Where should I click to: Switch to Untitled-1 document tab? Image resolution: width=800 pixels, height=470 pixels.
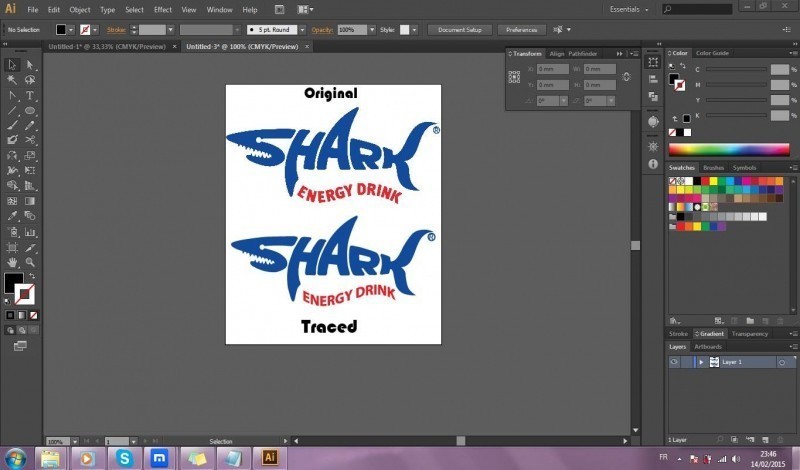pyautogui.click(x=107, y=46)
